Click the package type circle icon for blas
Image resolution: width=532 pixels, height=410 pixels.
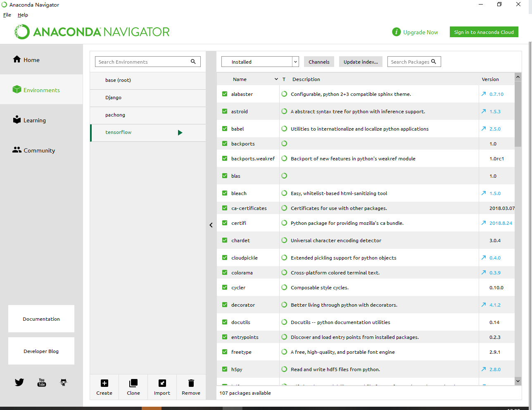[x=284, y=176]
